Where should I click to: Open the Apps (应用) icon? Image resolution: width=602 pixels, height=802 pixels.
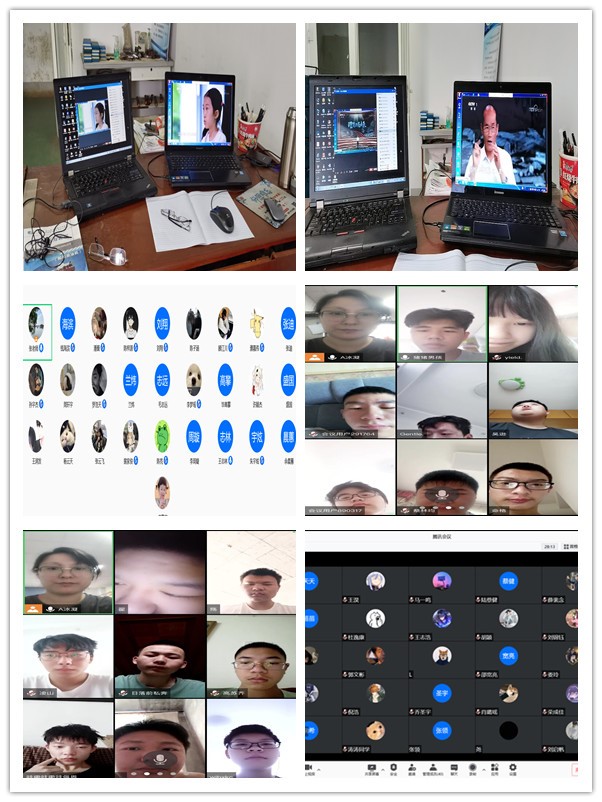coord(494,768)
